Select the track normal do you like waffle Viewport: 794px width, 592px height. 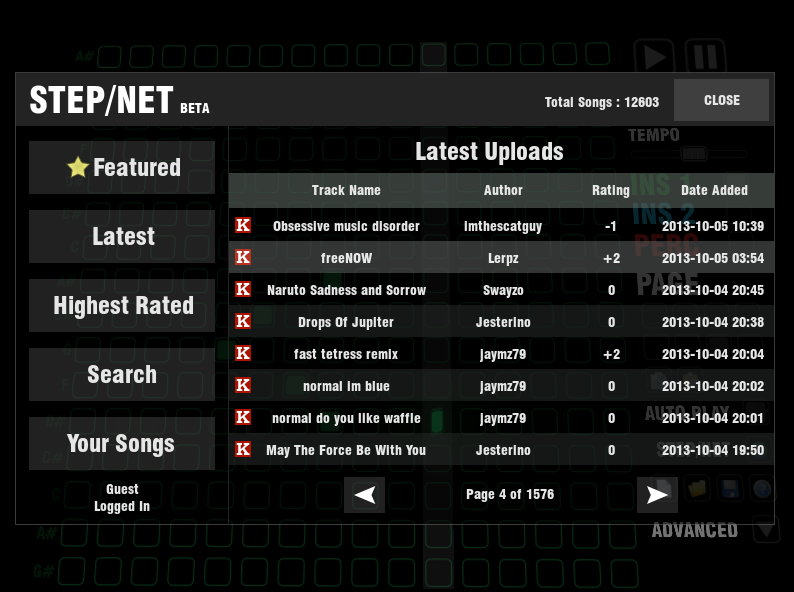[x=346, y=418]
